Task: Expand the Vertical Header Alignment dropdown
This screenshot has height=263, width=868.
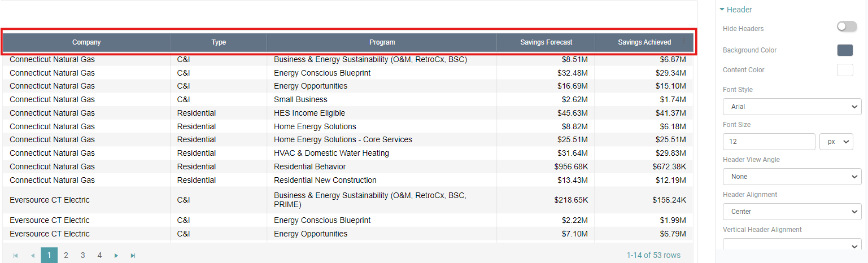Action: (x=792, y=246)
